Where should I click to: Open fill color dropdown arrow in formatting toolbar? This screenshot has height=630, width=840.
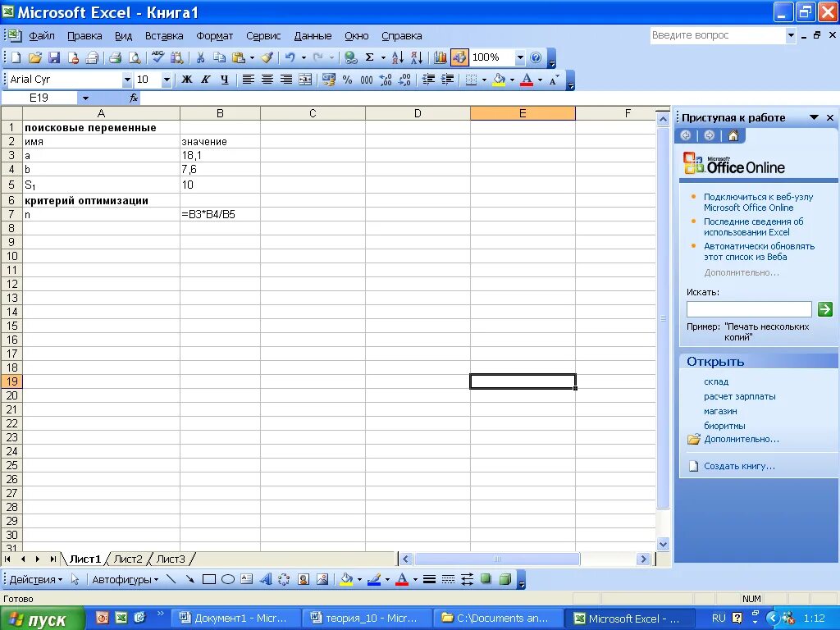512,80
